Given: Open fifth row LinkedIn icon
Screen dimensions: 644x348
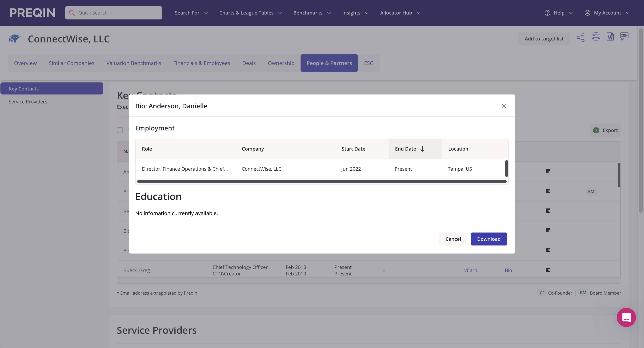Looking at the screenshot, I should click(548, 250).
